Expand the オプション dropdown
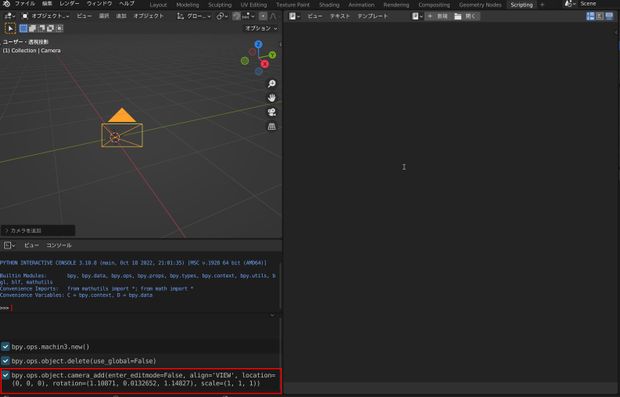Viewport: 620px width, 397px height. pyautogui.click(x=261, y=28)
